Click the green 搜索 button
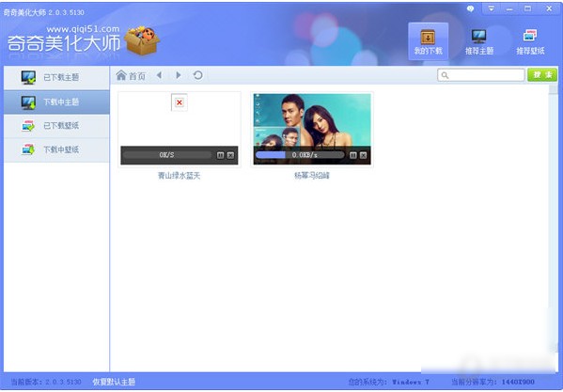 tap(542, 75)
